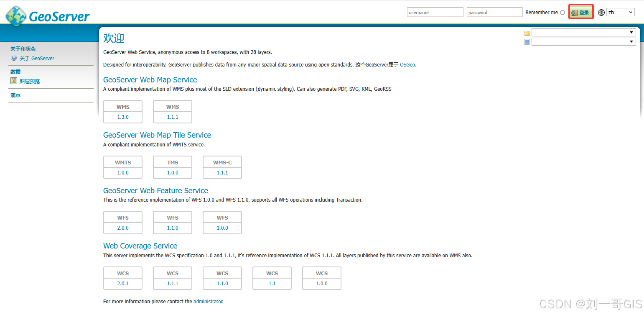644x315 pixels.
Task: Open WFS 2.0.0 capabilities link
Action: click(123, 228)
